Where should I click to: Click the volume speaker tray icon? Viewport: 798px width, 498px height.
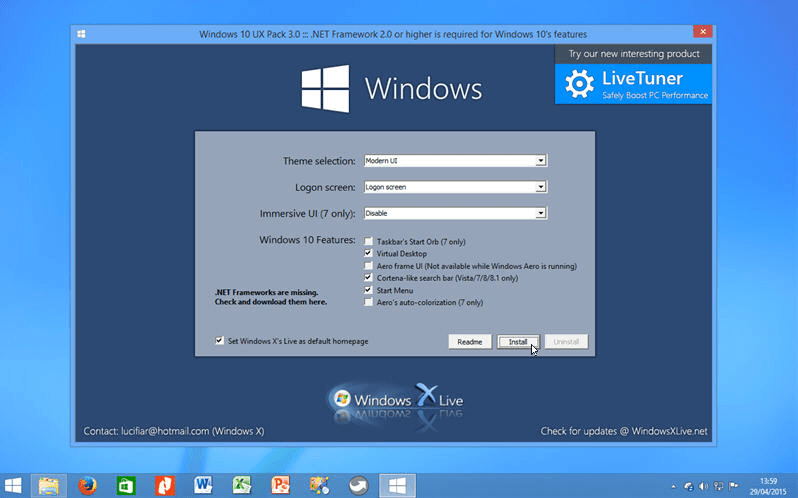pos(704,487)
